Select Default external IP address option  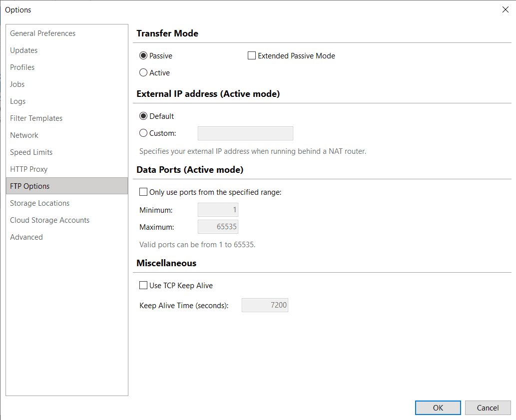pos(144,116)
